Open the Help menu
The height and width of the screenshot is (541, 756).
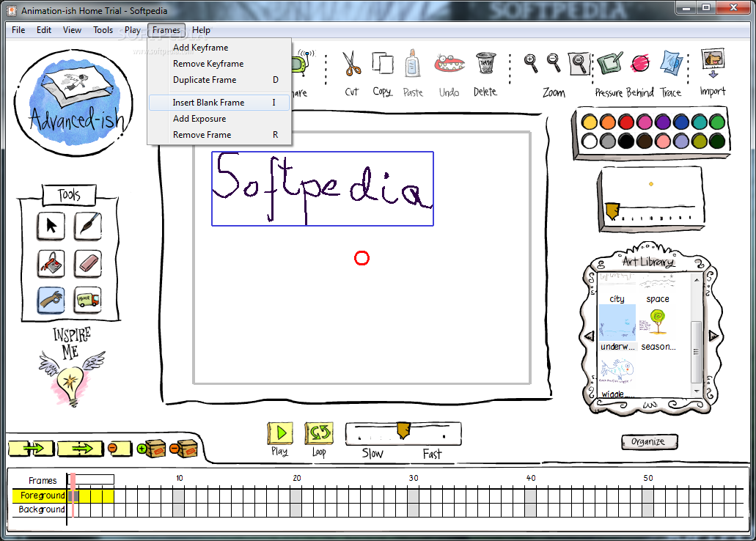[201, 30]
